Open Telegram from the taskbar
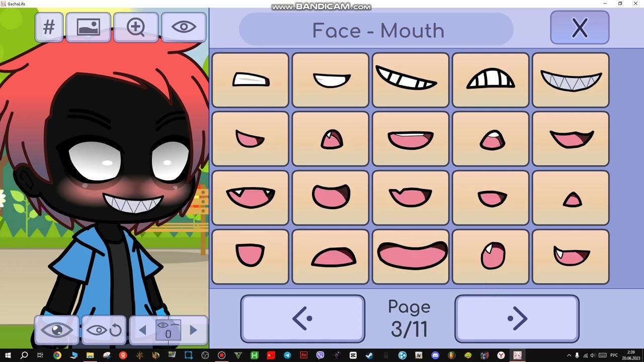The height and width of the screenshot is (362, 644). coord(287,355)
